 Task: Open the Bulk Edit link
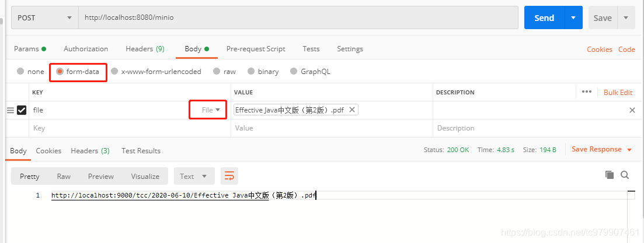click(618, 92)
